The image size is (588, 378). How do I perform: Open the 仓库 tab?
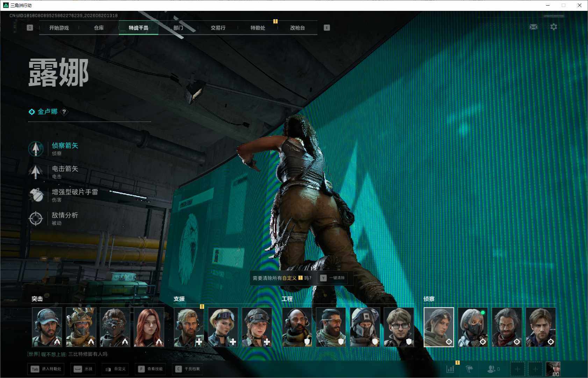pyautogui.click(x=99, y=28)
